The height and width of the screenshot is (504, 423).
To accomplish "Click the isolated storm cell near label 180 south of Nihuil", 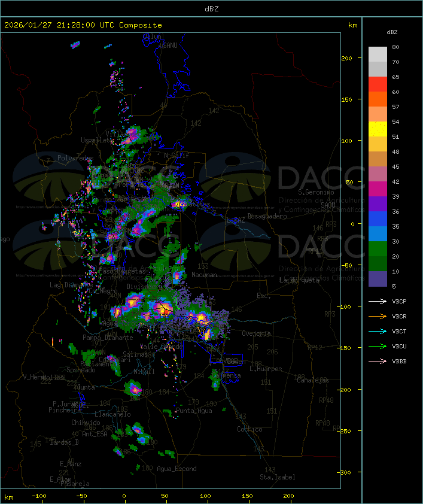I will click(x=135, y=388).
